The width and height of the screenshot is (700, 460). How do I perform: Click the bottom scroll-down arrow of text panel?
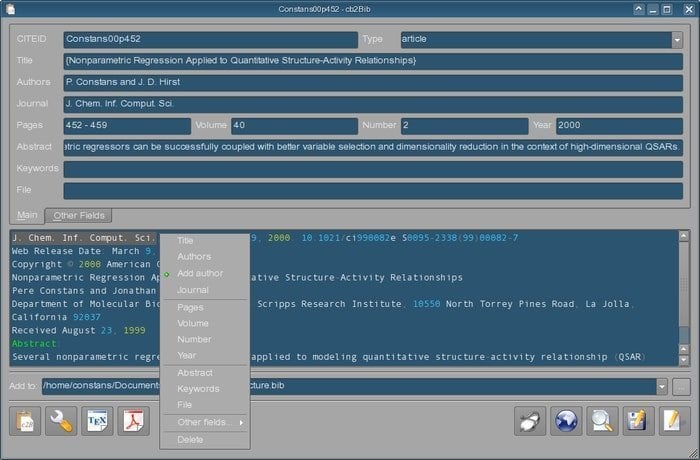coord(684,360)
